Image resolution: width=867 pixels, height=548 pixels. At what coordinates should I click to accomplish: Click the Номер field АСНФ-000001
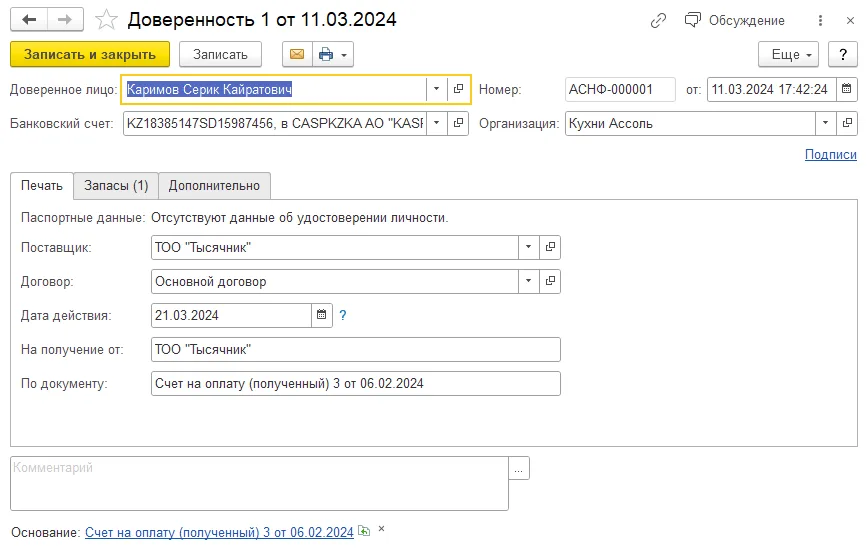(620, 89)
